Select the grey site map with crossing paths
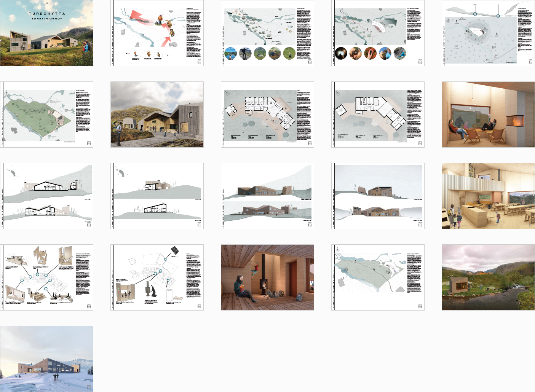This screenshot has width=535, height=392. pos(378,277)
